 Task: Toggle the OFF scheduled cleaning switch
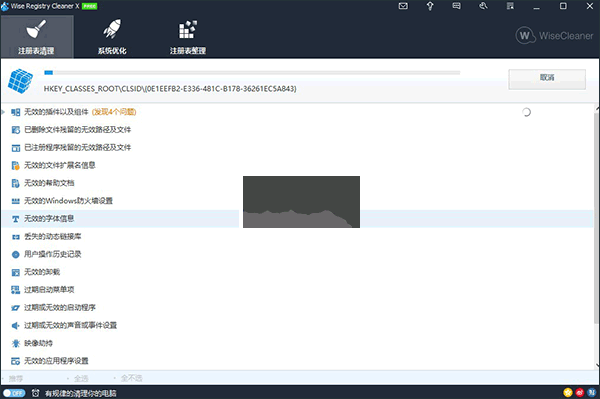tap(14, 393)
